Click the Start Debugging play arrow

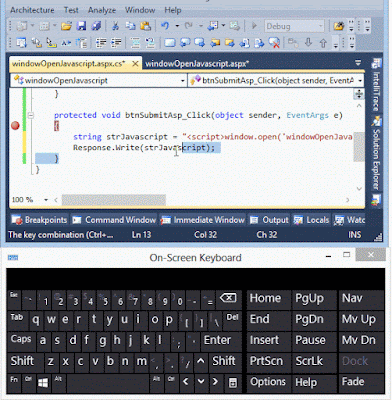(x=254, y=26)
